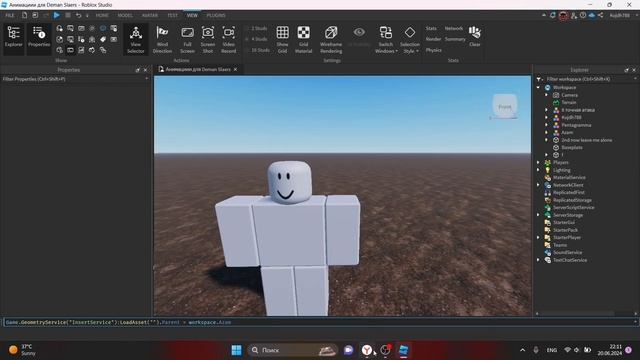Close the Анимации для Deman Slaers place tab

(x=236, y=69)
